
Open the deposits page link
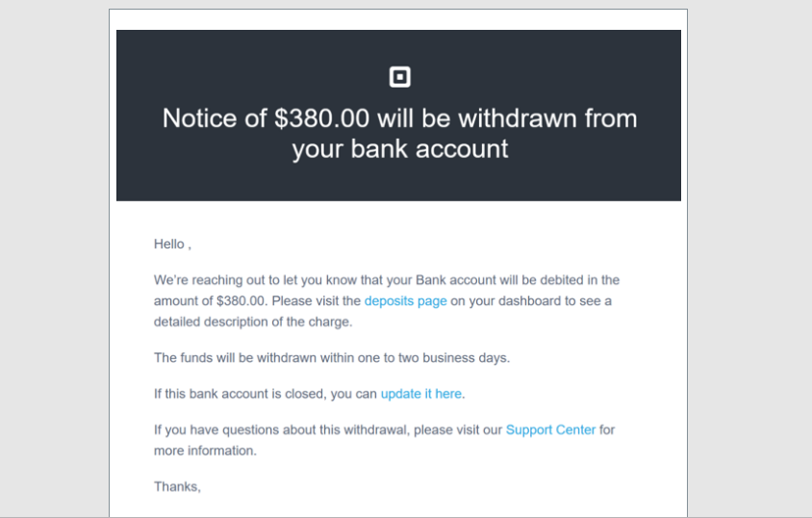(x=405, y=301)
